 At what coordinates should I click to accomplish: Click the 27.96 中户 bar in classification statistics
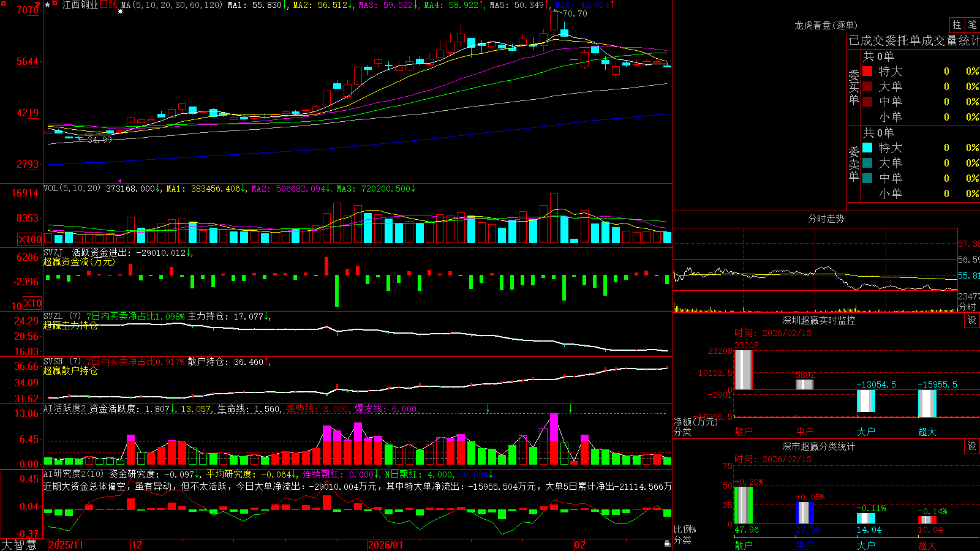(805, 513)
